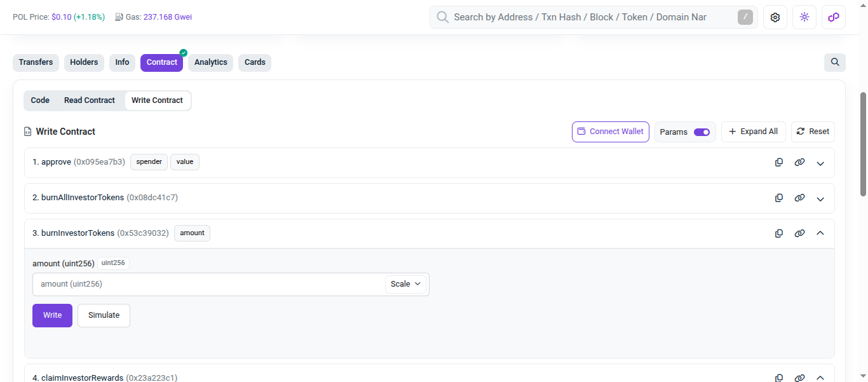Open the Polygon network selector icon
This screenshot has height=382, width=868.
[834, 17]
